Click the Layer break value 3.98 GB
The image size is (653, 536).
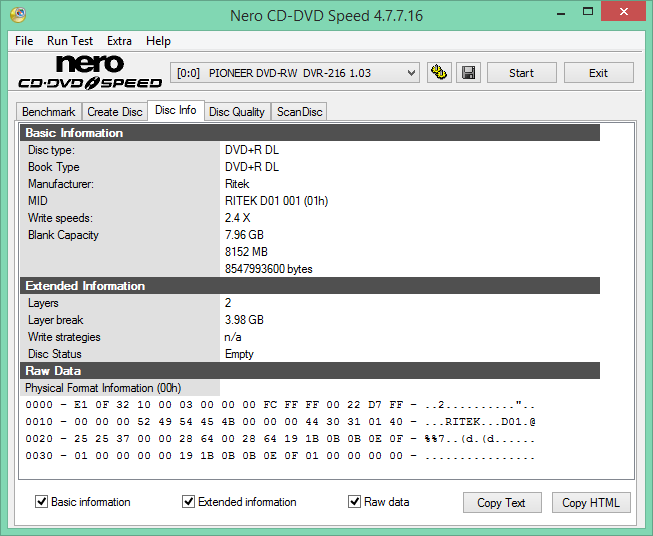point(244,320)
